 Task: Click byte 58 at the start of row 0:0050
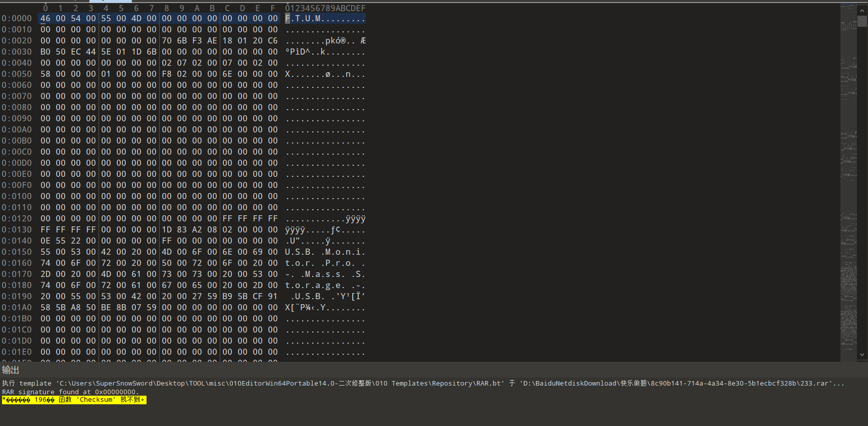click(x=45, y=74)
